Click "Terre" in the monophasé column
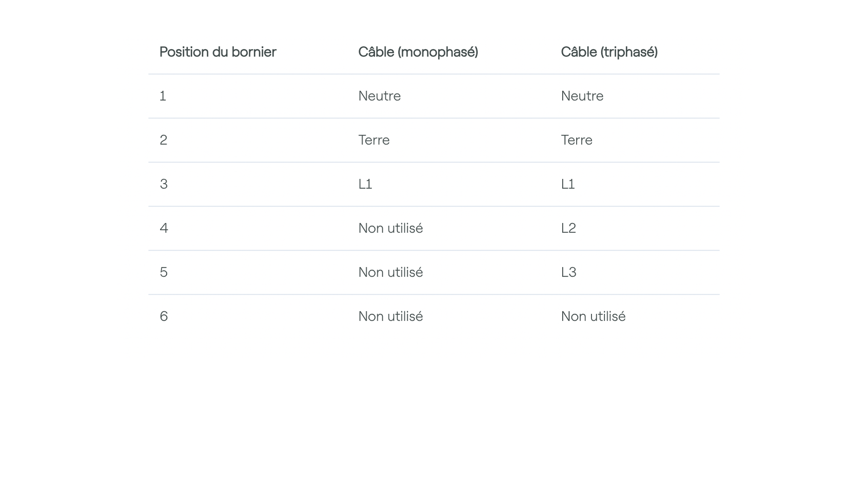The width and height of the screenshot is (868, 488). (373, 140)
